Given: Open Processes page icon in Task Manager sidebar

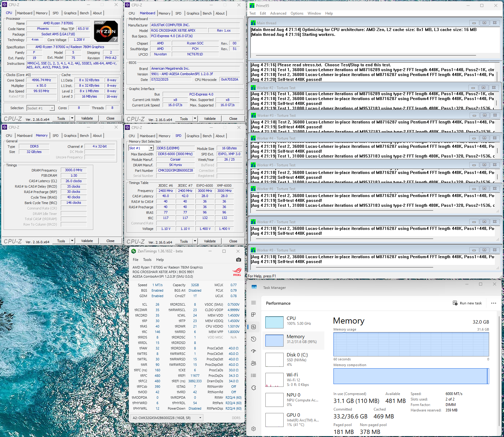Looking at the screenshot, I should [254, 315].
